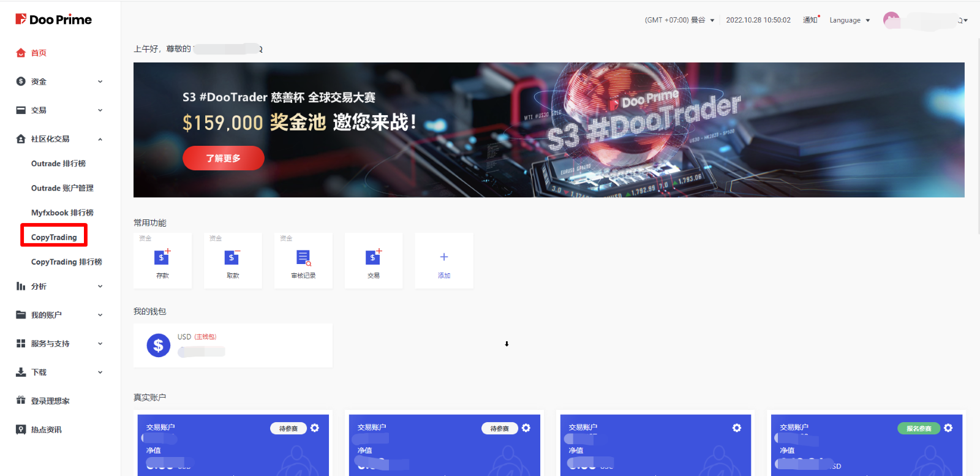Click the red 了解更多 banner button
The width and height of the screenshot is (980, 476).
[x=224, y=158]
